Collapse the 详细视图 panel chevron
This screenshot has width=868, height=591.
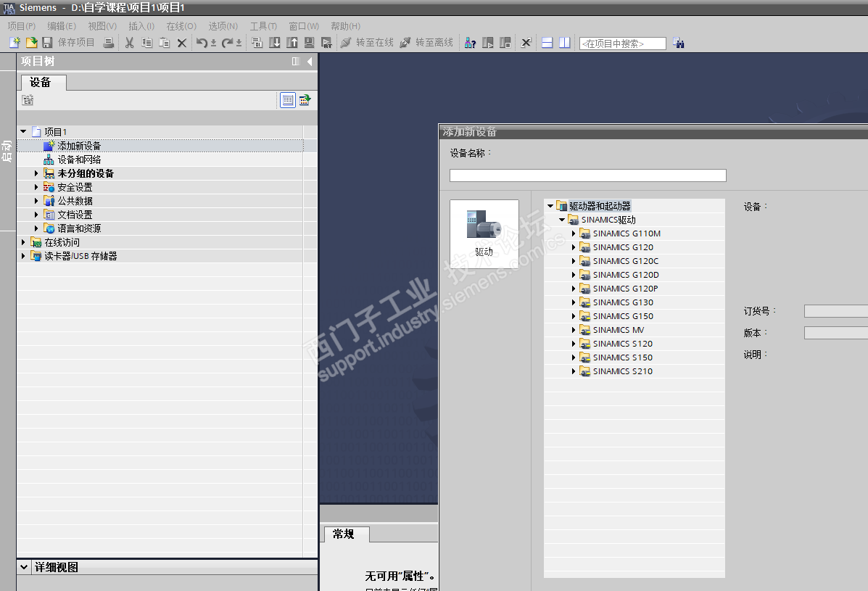pos(24,566)
